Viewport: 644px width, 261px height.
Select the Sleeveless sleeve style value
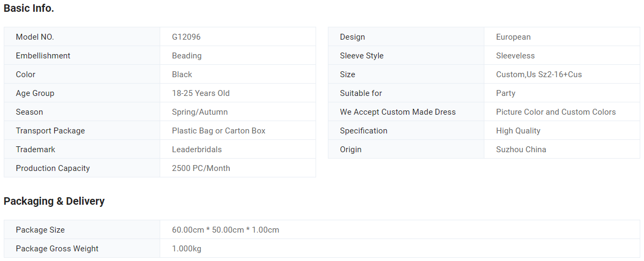(x=515, y=56)
